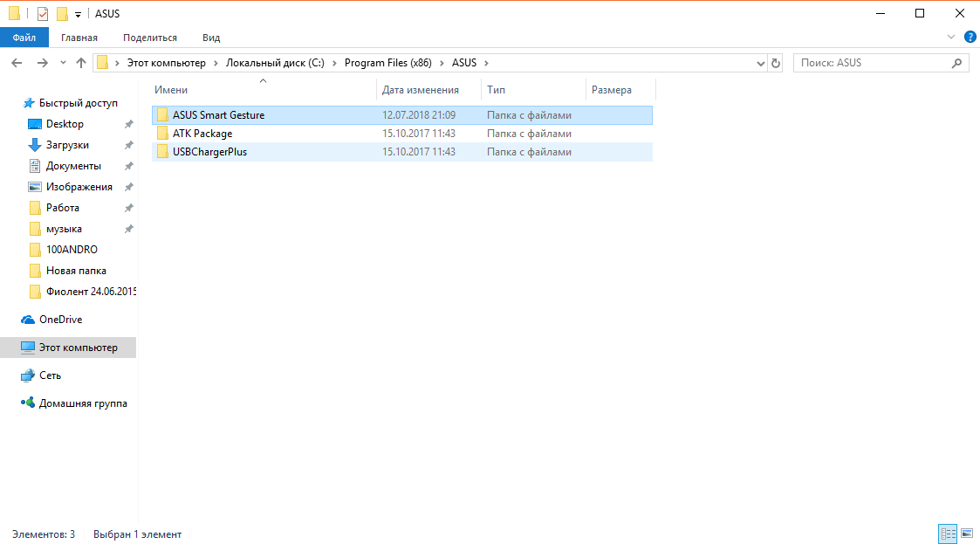Click the search magnifier icon

[x=957, y=63]
